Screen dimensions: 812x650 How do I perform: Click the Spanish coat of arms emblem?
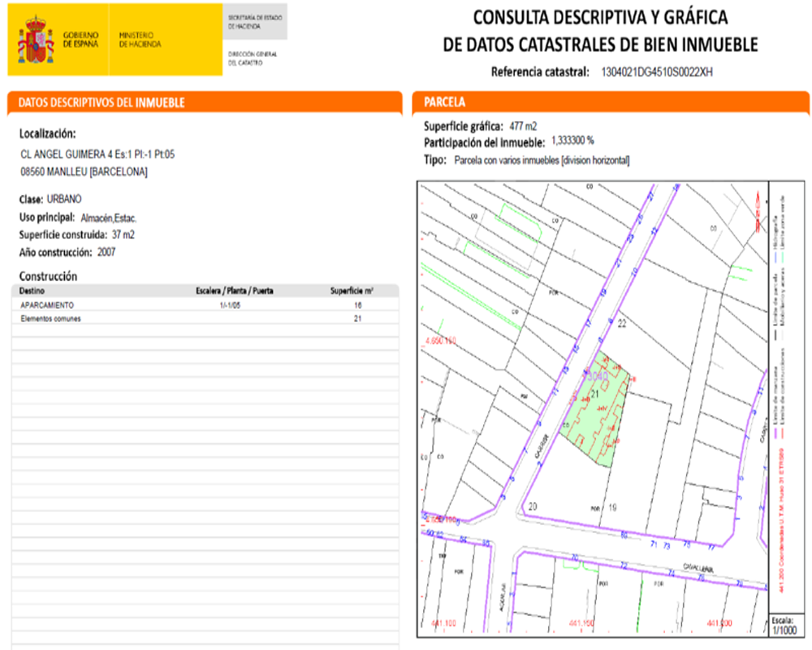[36, 39]
